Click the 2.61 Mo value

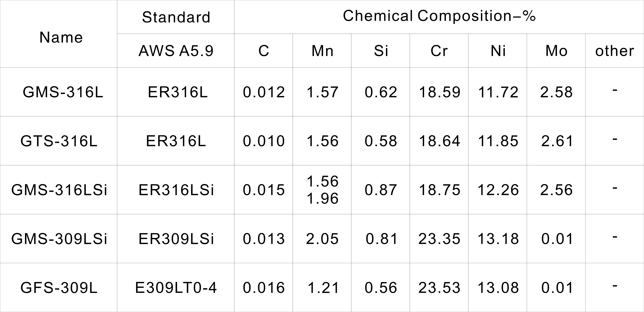(x=557, y=141)
